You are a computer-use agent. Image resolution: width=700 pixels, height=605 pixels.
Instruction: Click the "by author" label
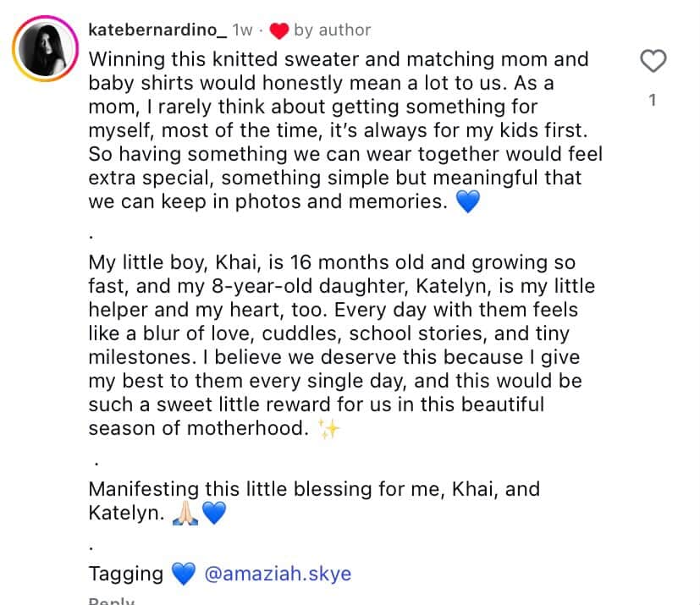pyautogui.click(x=333, y=30)
